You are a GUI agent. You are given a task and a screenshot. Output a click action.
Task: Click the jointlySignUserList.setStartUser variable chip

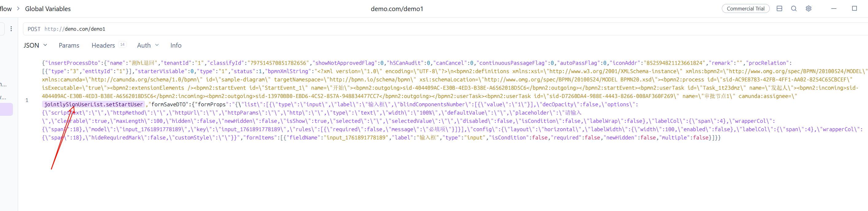[93, 104]
